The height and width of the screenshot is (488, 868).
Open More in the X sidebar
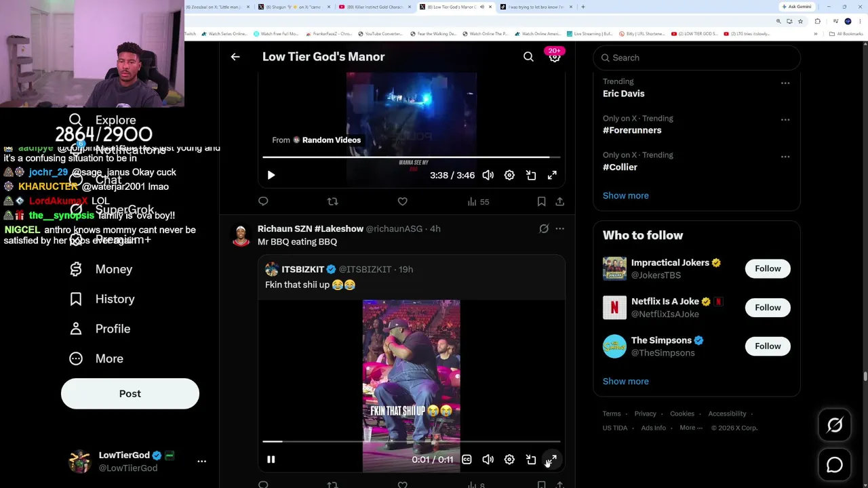tap(96, 359)
